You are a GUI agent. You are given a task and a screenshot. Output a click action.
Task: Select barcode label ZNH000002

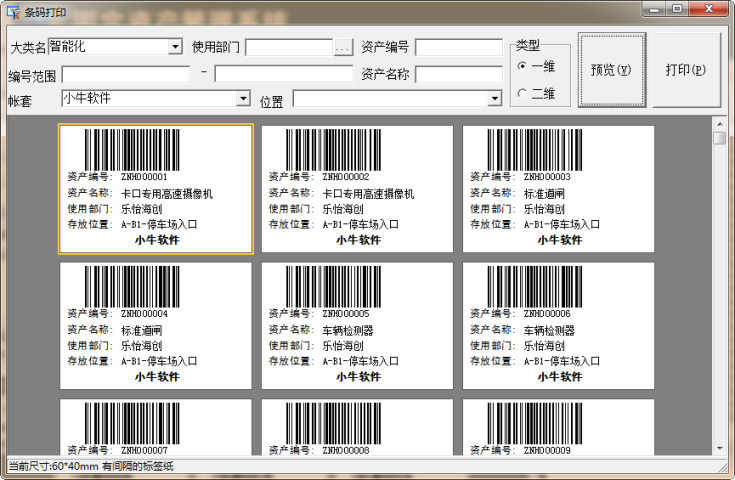[x=357, y=189]
